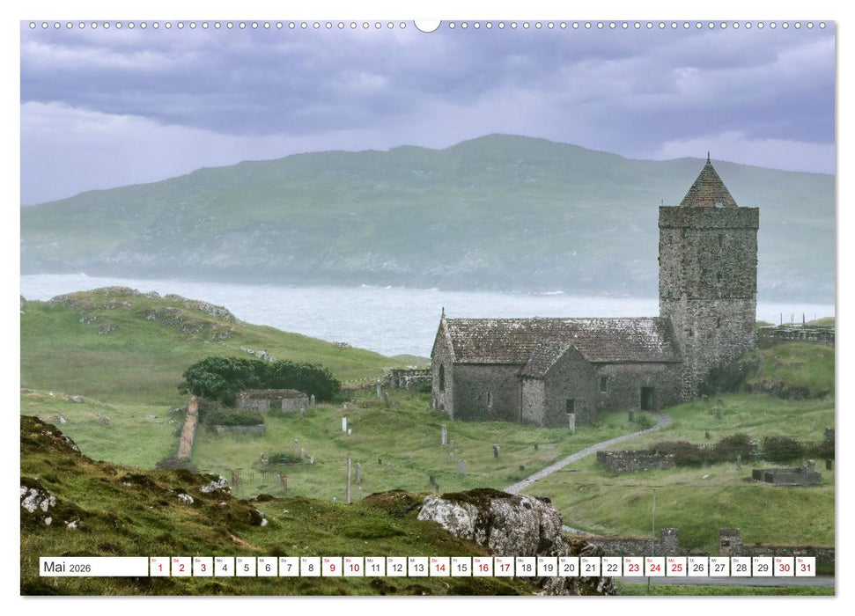Select day 27 in the calendar strip
The width and height of the screenshot is (855, 616).
pos(719,567)
